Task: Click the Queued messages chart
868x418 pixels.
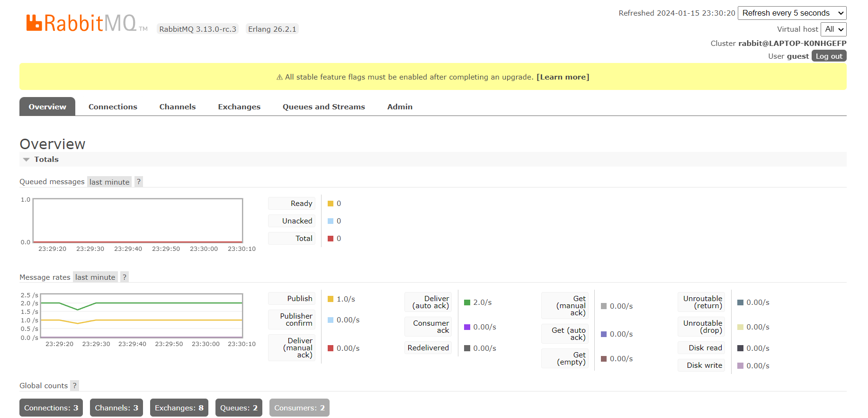Action: pos(138,221)
